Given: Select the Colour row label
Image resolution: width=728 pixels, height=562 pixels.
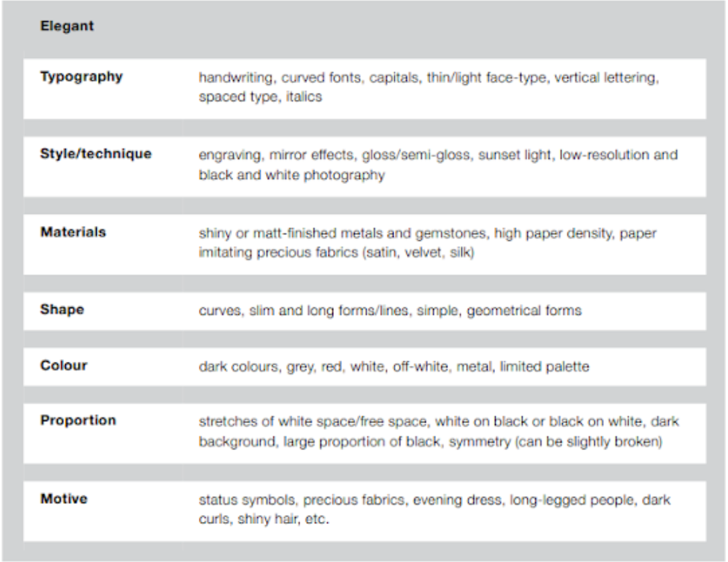Looking at the screenshot, I should (64, 365).
